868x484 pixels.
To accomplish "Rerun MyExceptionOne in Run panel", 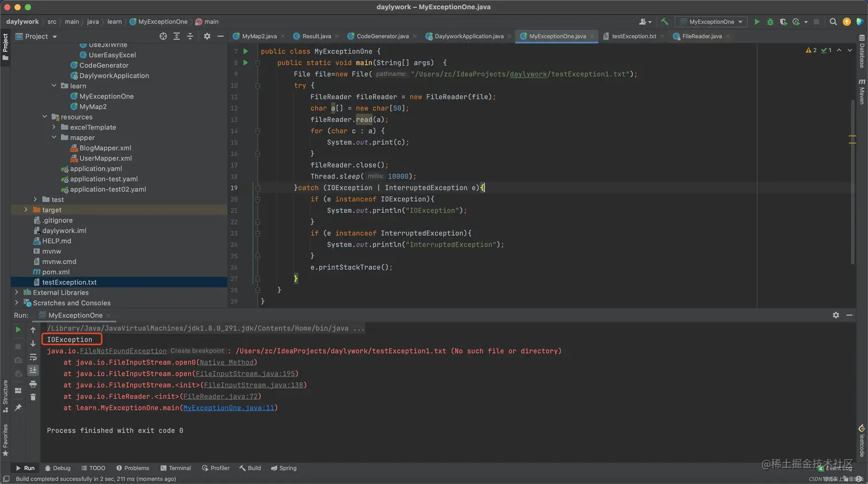I will (18, 330).
